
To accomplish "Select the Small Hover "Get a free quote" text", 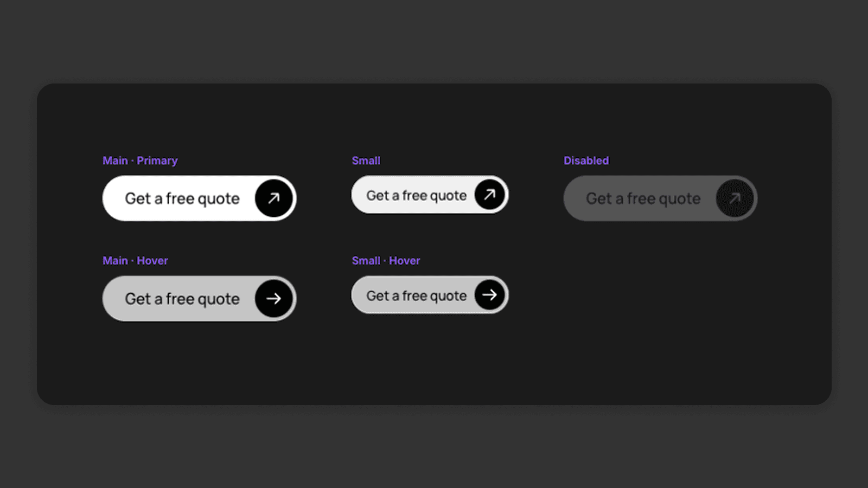I will coord(416,296).
